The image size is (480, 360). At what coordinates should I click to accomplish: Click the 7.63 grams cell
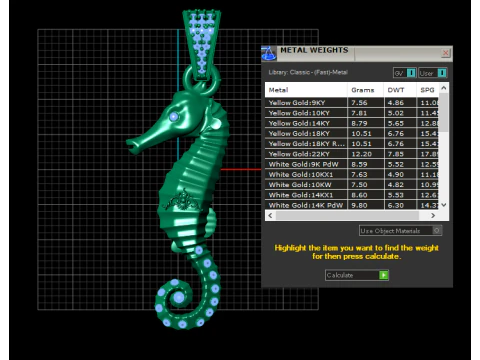tap(365, 175)
